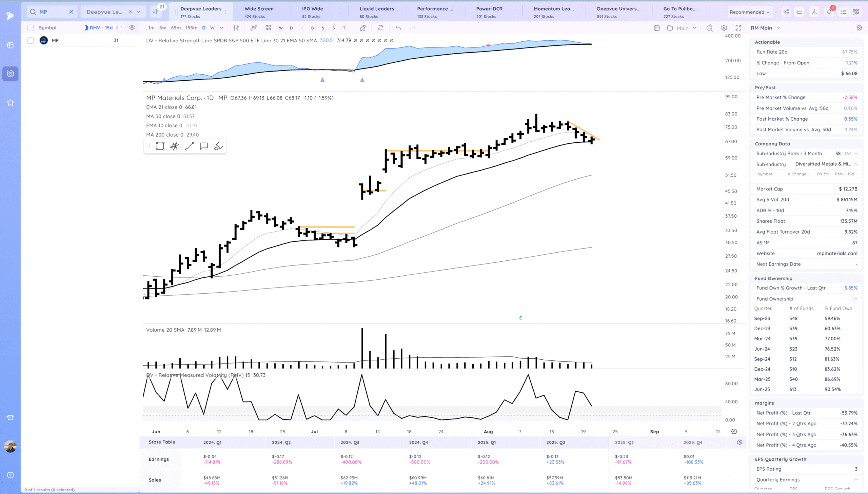Collapse the Fund Ownership table
868x494 pixels.
(x=855, y=299)
